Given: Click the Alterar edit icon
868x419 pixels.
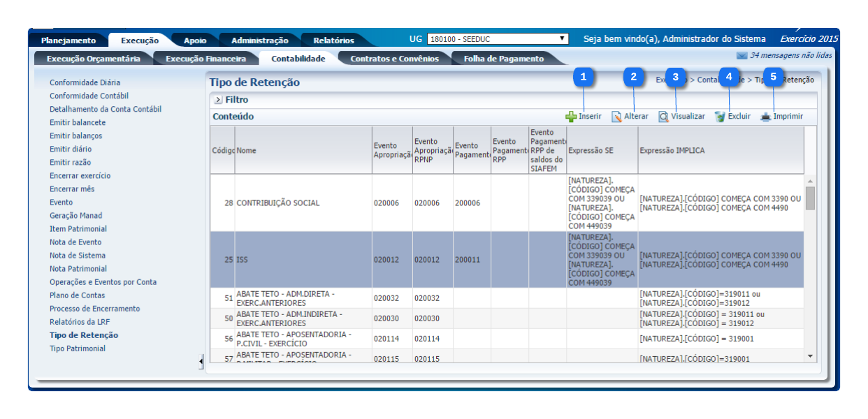Looking at the screenshot, I should (616, 117).
